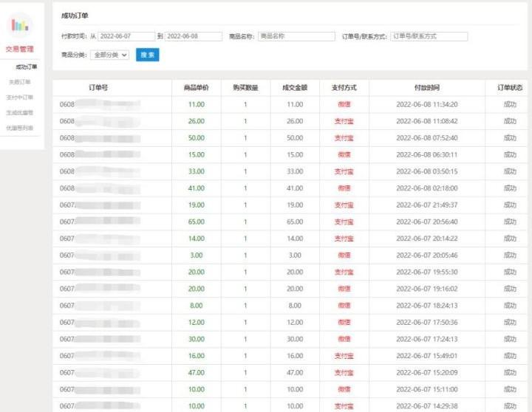Viewport: 532px width, 412px height.
Task: Click quantity 1 in the 20:14:22 row
Action: click(x=245, y=238)
